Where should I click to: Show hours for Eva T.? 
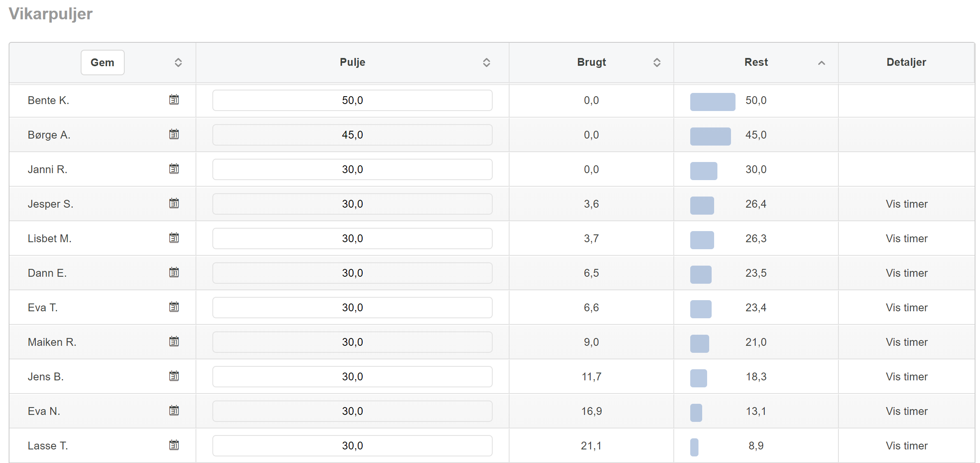[x=906, y=308]
